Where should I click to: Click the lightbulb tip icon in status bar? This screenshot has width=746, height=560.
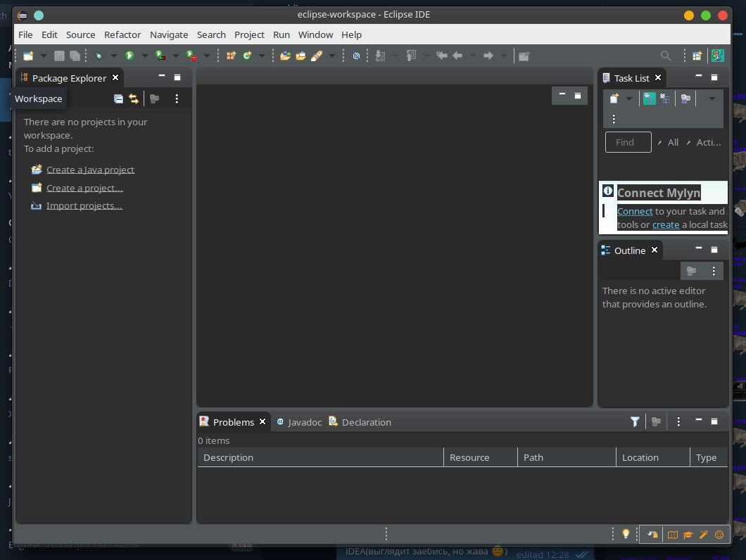(626, 534)
